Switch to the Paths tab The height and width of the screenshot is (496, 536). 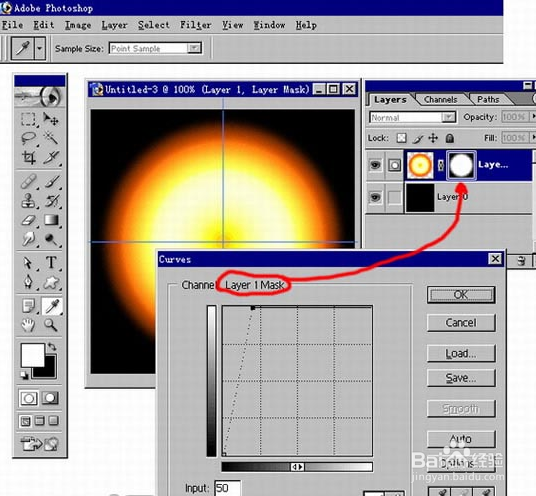click(488, 99)
